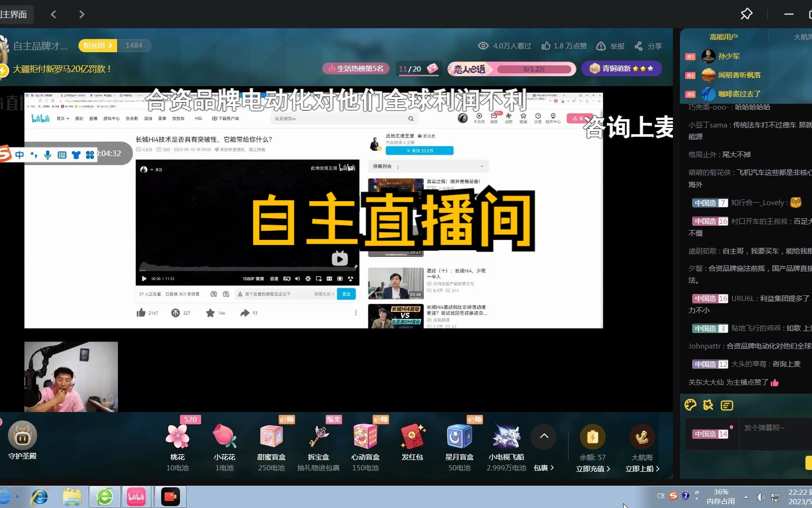Navigate back with the left arrow

tap(53, 15)
